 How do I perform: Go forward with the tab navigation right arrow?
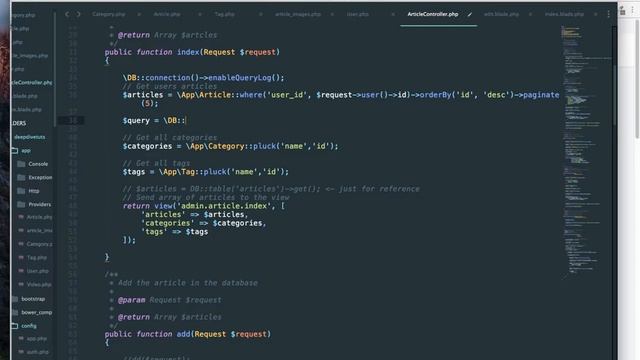(78, 14)
